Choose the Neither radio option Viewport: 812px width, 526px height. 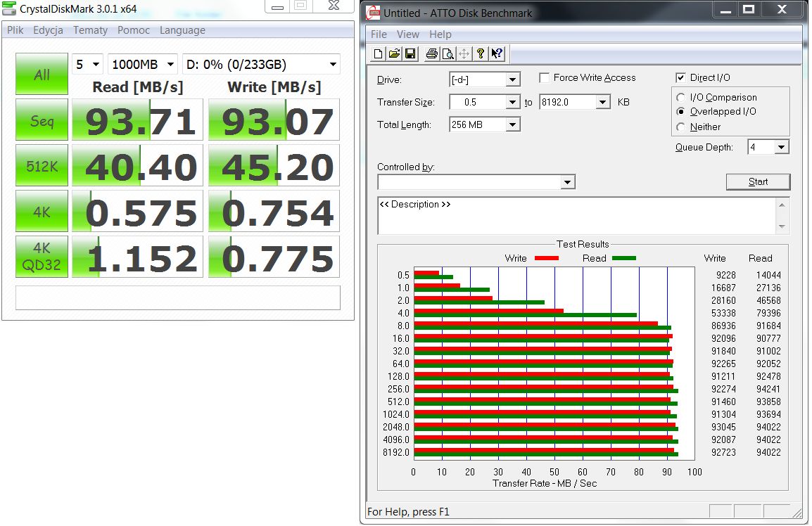[x=681, y=127]
